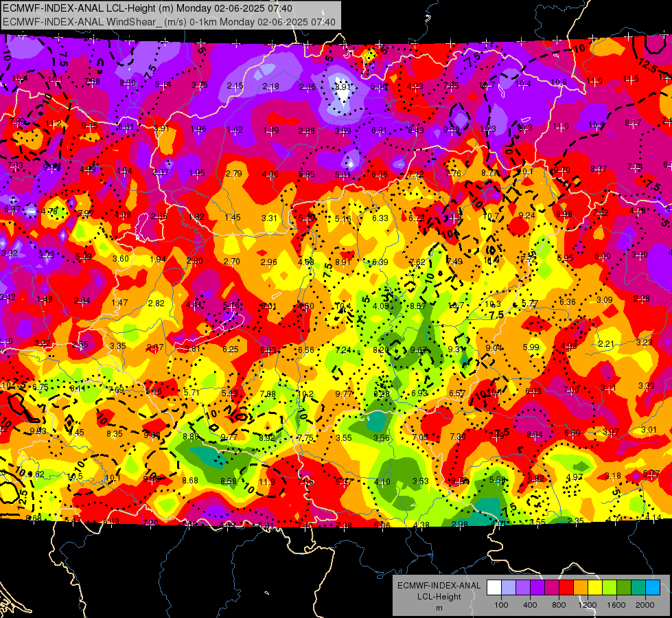This screenshot has width=672, height=618.
Task: Click wind shear value '7.88'
Action: 268,393
